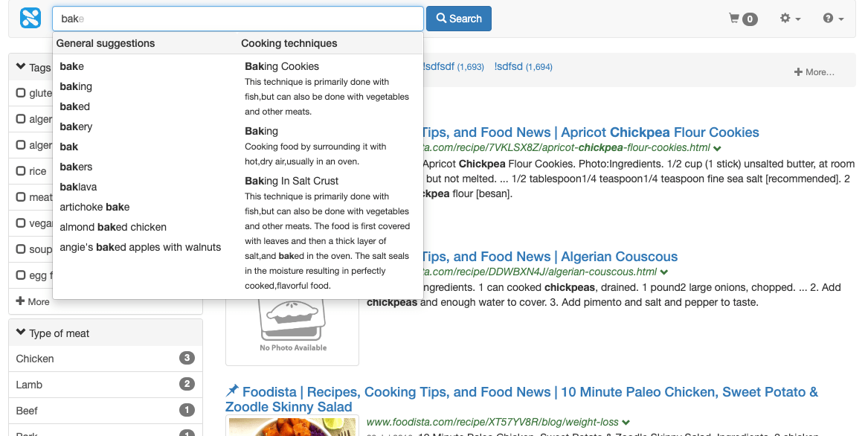Open dropdown arrow next to algerian-couscous URL
This screenshot has width=868, height=436.
tap(663, 272)
